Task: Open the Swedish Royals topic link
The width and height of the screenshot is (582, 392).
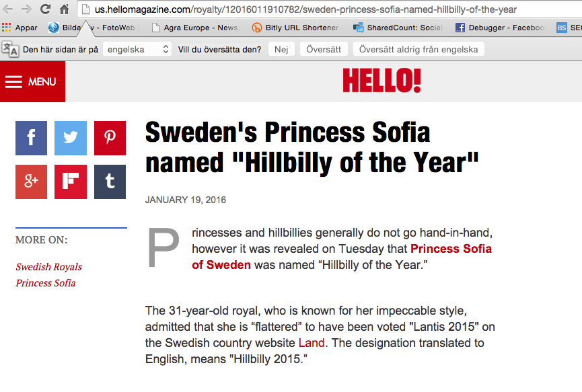Action: coord(48,267)
